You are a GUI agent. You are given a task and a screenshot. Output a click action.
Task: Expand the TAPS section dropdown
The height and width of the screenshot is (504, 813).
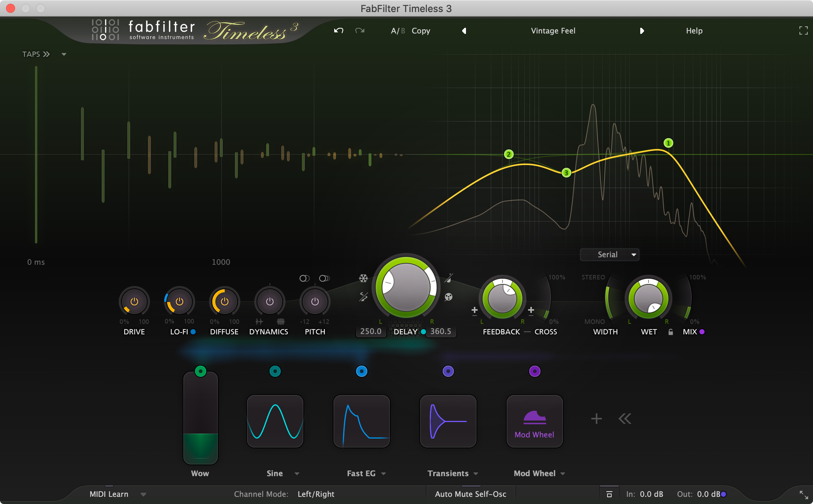[63, 53]
